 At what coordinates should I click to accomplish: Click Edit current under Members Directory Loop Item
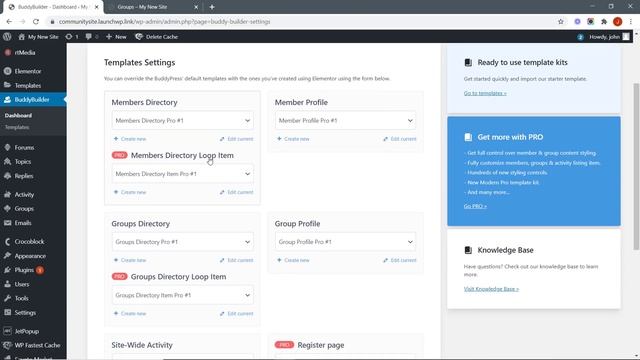tap(236, 192)
